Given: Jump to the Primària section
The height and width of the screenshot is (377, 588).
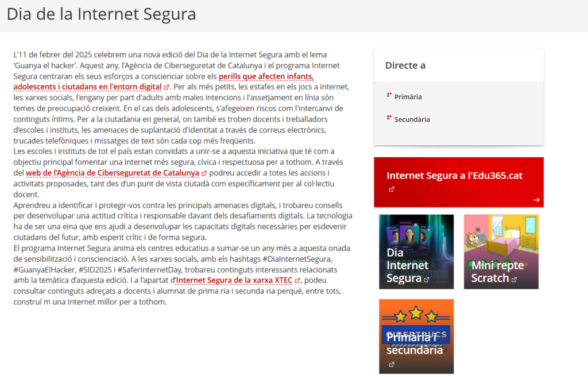Looking at the screenshot, I should tap(408, 97).
